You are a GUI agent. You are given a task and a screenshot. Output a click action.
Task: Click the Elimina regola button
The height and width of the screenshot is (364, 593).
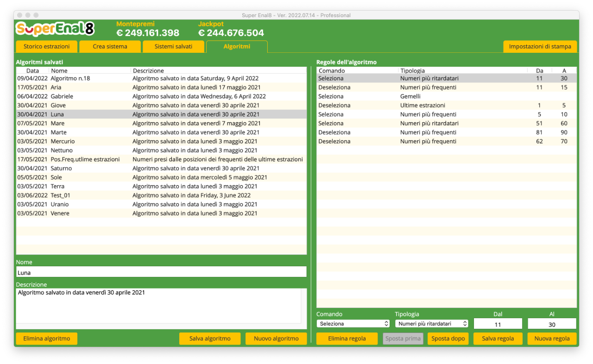[347, 339]
